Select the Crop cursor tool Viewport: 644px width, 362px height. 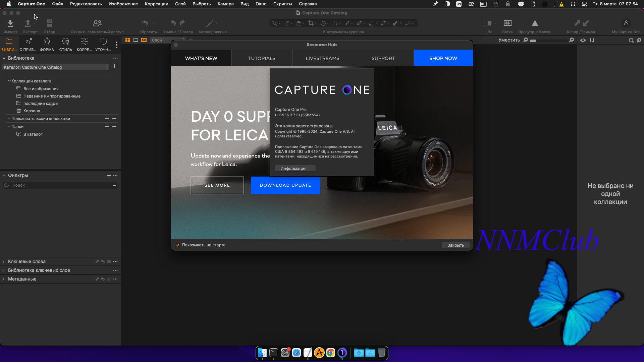click(311, 23)
